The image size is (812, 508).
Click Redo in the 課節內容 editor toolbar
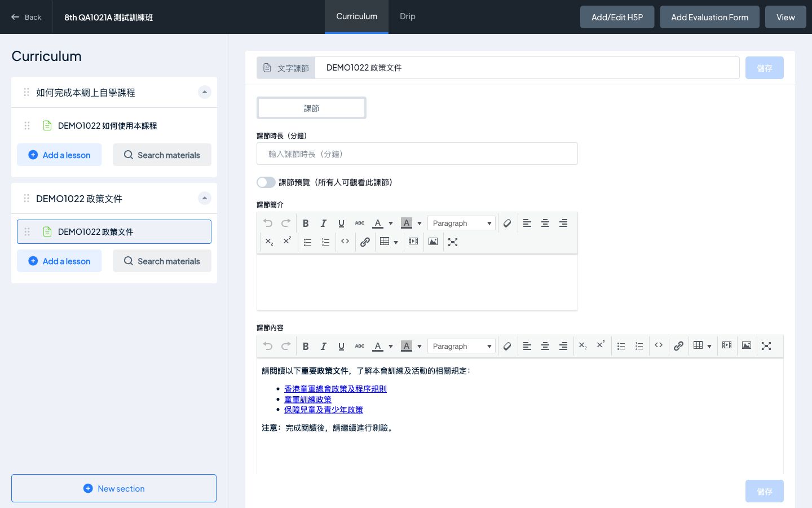pyautogui.click(x=286, y=346)
